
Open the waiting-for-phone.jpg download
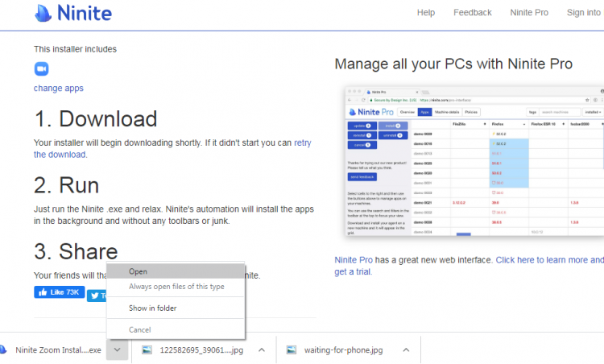click(x=343, y=350)
